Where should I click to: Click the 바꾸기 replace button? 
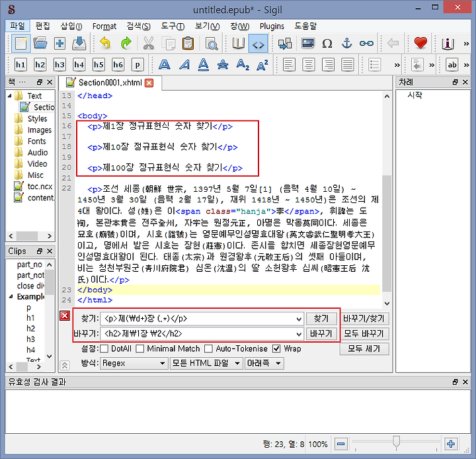(x=321, y=334)
